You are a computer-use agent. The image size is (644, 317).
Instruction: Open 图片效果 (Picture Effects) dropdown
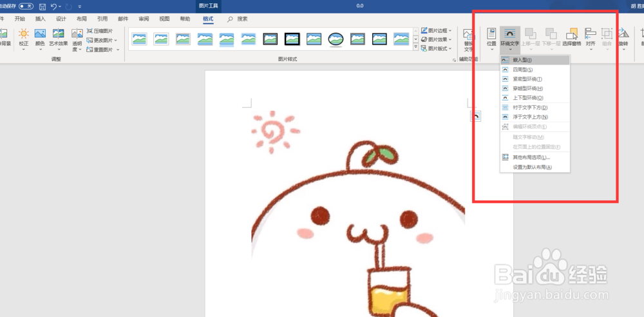[x=436, y=39]
